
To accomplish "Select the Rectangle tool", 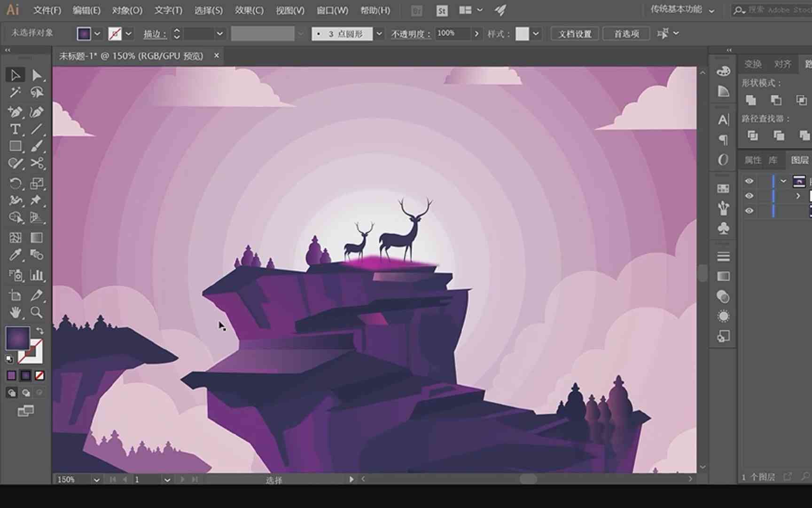I will (15, 146).
